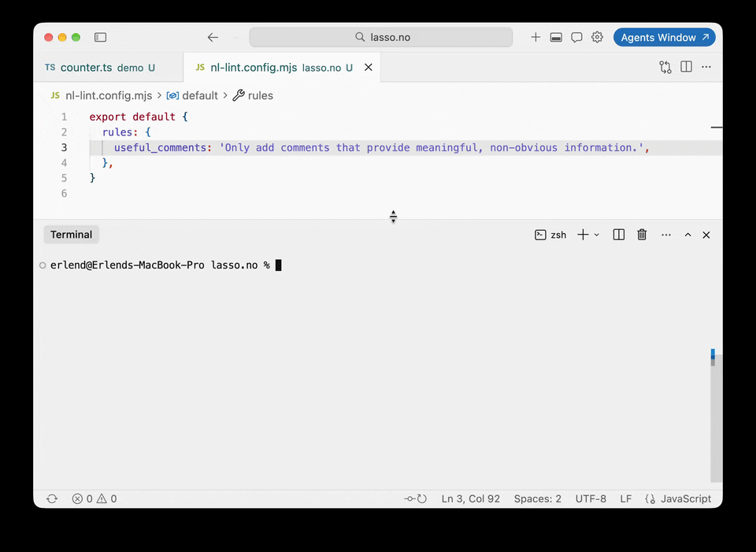
Task: Open the compare changes icon
Action: 665,67
